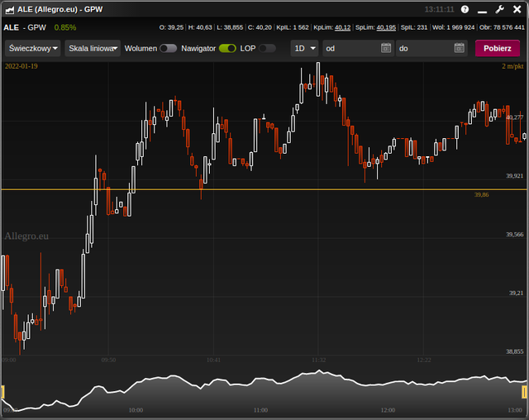Click the ALE - GPW ticker label

25,27
